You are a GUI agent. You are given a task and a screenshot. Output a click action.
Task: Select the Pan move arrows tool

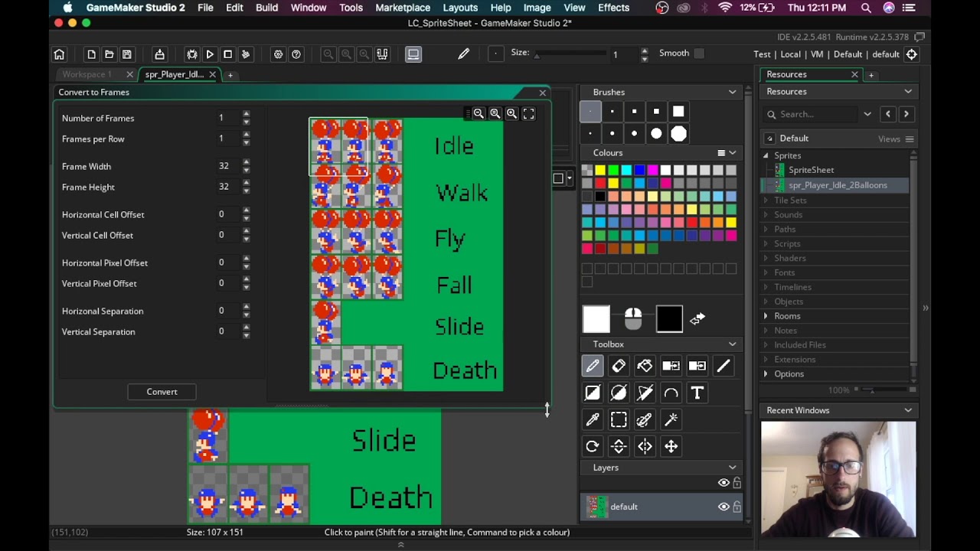[671, 446]
